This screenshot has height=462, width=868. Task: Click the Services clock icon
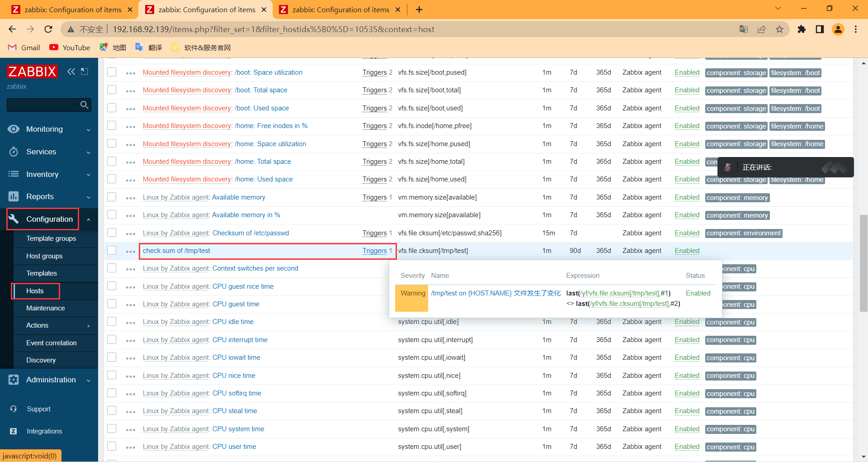click(14, 152)
